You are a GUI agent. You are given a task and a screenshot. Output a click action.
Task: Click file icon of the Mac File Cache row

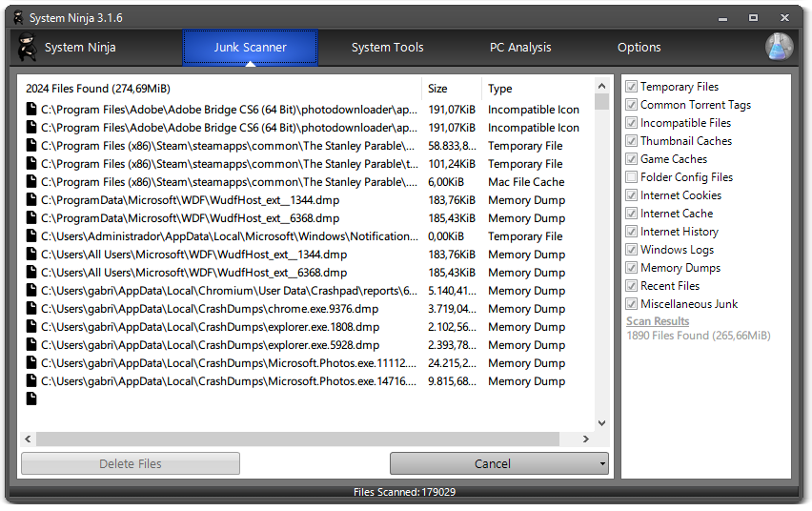click(31, 181)
